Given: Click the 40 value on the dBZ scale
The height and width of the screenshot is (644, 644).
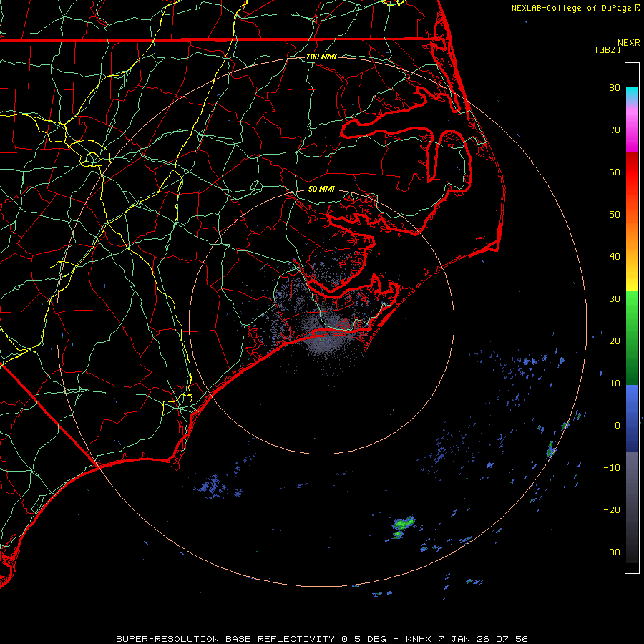Looking at the screenshot, I should (x=615, y=257).
